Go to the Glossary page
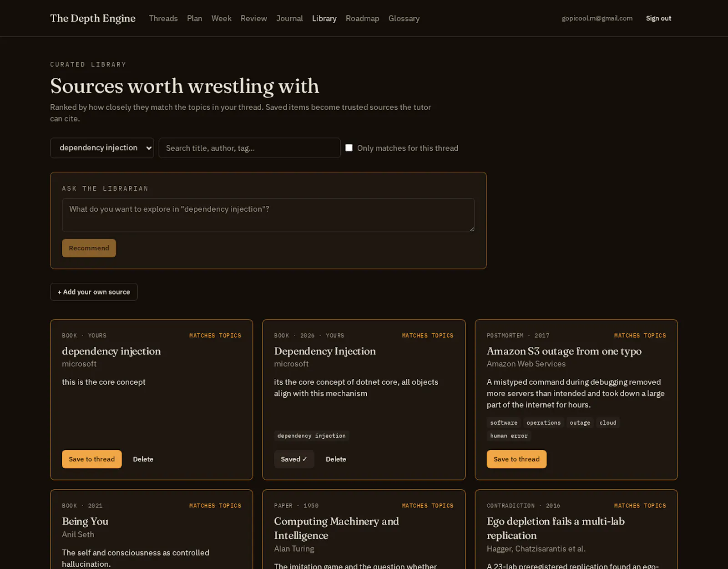The height and width of the screenshot is (569, 728). click(404, 18)
